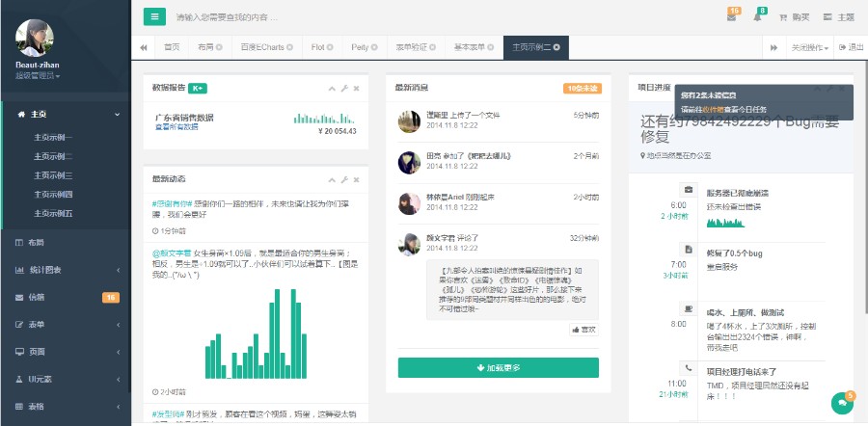
Task: Switch to the 百度ECharts tab
Action: pyautogui.click(x=267, y=47)
